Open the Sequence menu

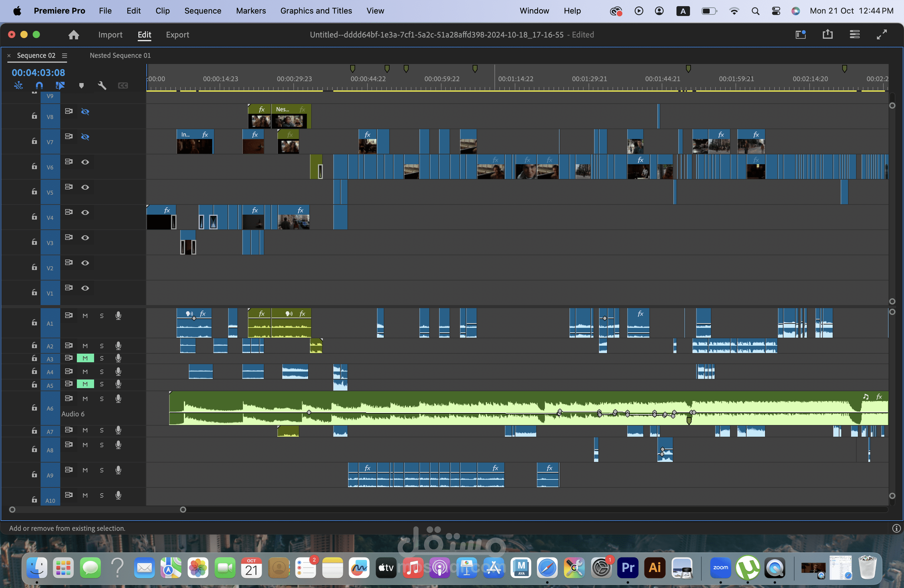[x=203, y=11]
